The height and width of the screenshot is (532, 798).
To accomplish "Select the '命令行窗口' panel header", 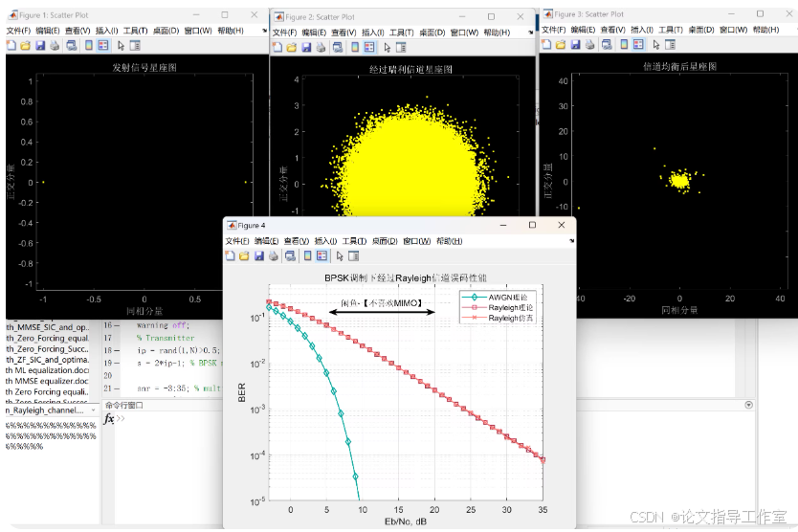I will (x=124, y=406).
